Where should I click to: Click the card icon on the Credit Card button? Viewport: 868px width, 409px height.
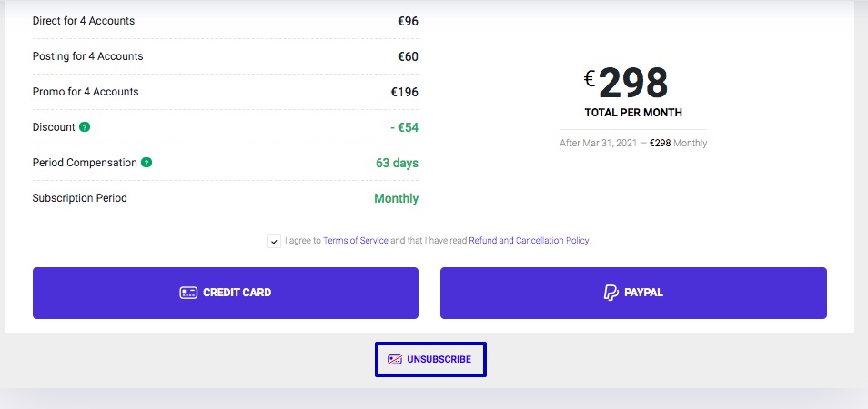click(x=188, y=293)
